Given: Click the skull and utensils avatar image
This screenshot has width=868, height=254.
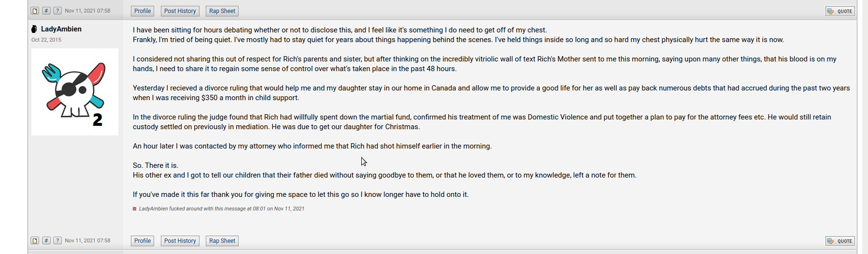Looking at the screenshot, I should (75, 92).
